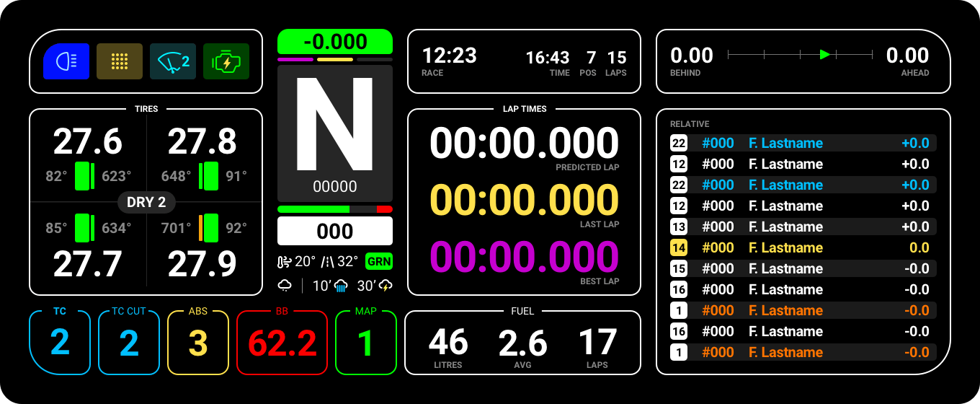This screenshot has width=980, height=404.
Task: Click the 10-minute rain forecast icon
Action: pos(340,286)
